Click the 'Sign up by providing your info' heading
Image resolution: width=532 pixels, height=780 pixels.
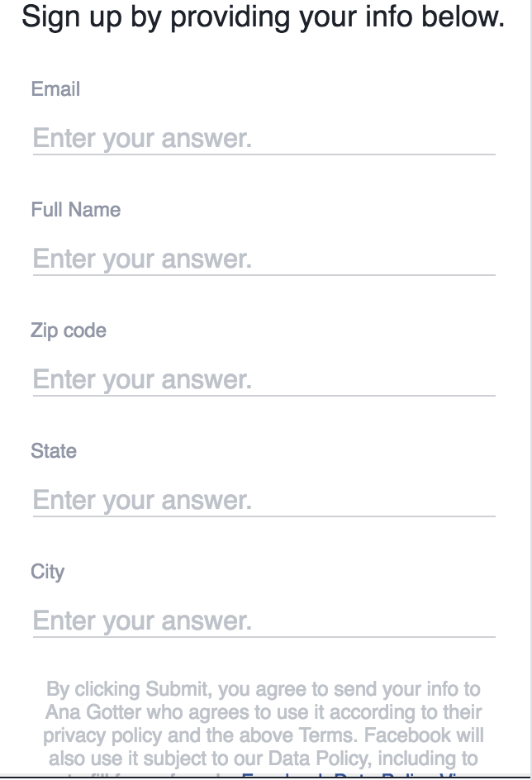[263, 17]
